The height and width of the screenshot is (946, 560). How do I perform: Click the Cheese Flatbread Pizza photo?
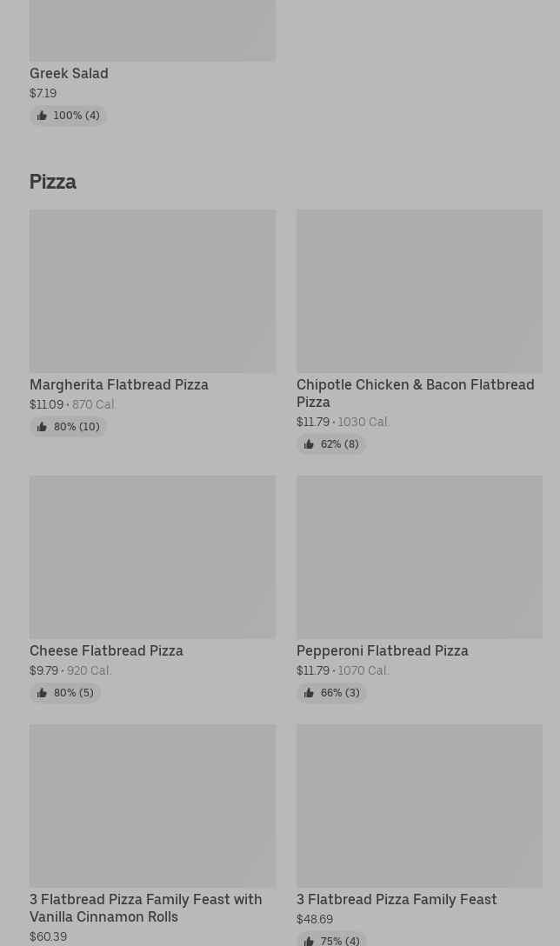click(152, 557)
